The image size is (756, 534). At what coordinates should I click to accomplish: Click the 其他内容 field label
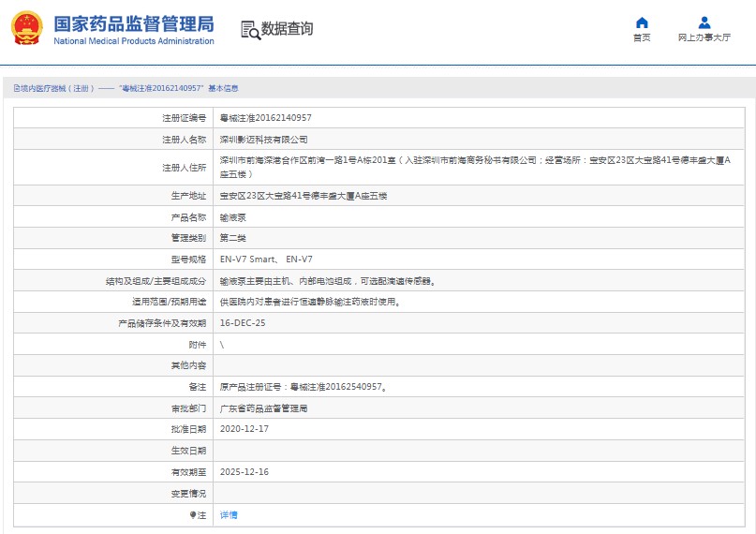(188, 365)
